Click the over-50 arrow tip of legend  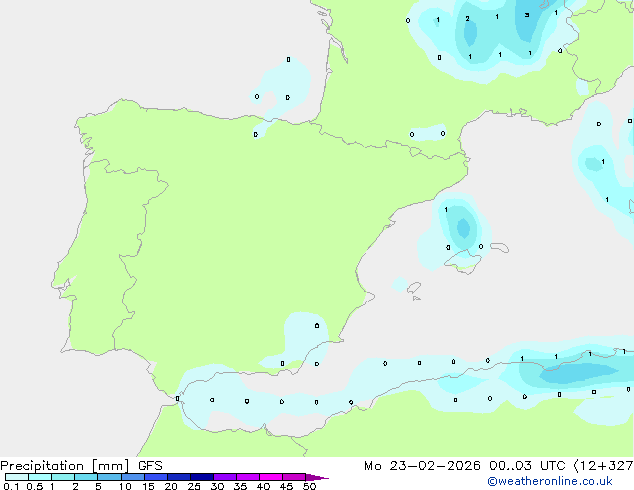317,477
